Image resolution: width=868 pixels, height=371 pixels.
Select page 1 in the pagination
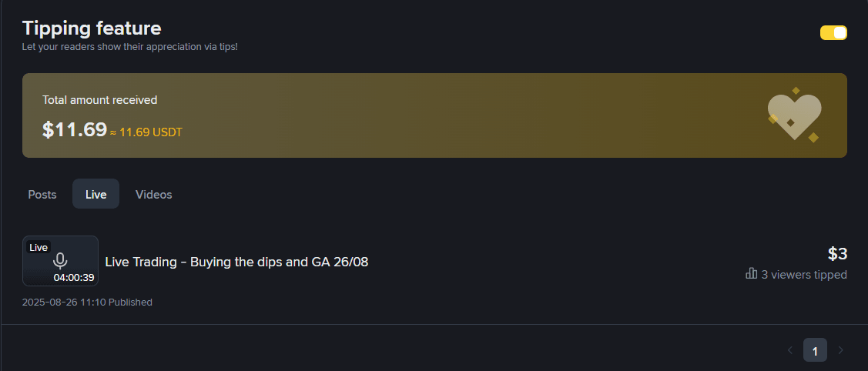(815, 350)
